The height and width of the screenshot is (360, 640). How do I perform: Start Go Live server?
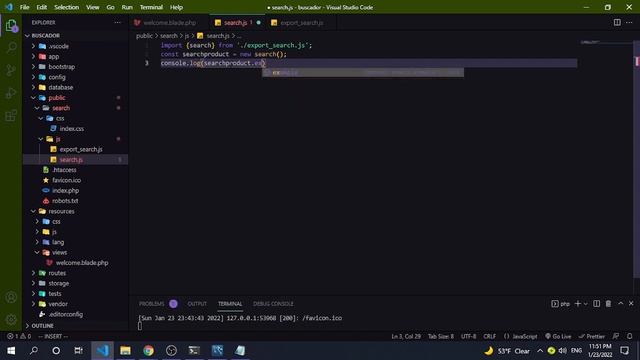558,336
